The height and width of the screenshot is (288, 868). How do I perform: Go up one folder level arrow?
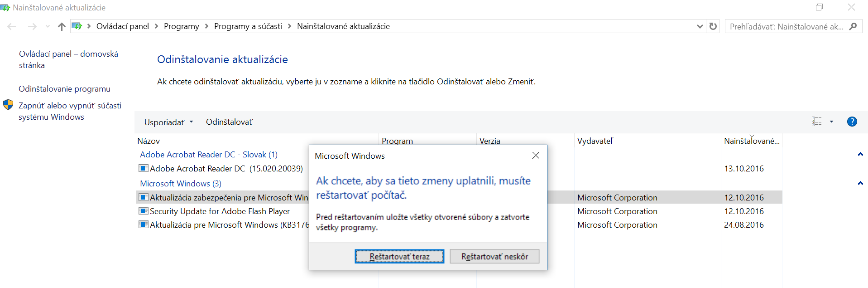pos(62,26)
